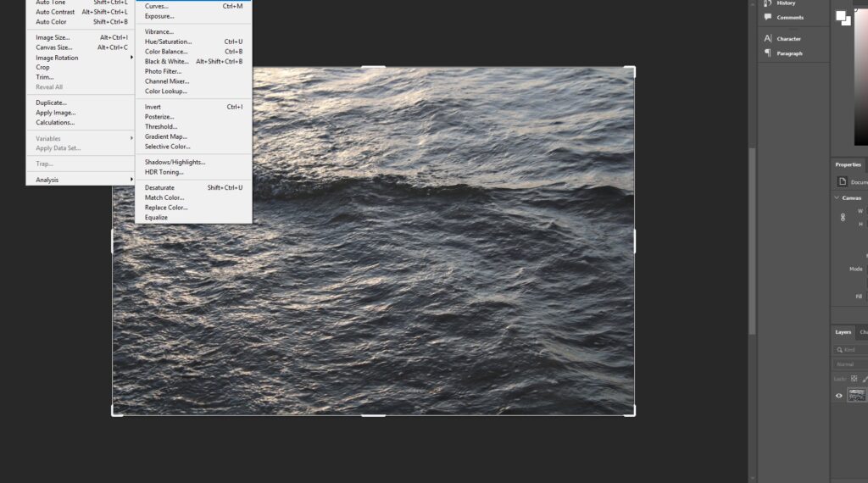Open Match Color dialog
This screenshot has height=483, width=868.
pos(193,197)
